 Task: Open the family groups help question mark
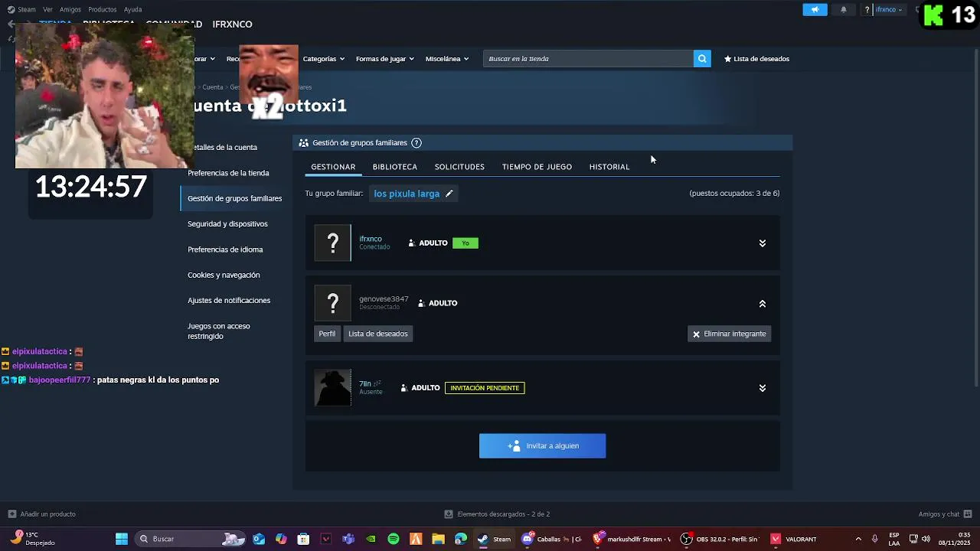point(416,143)
